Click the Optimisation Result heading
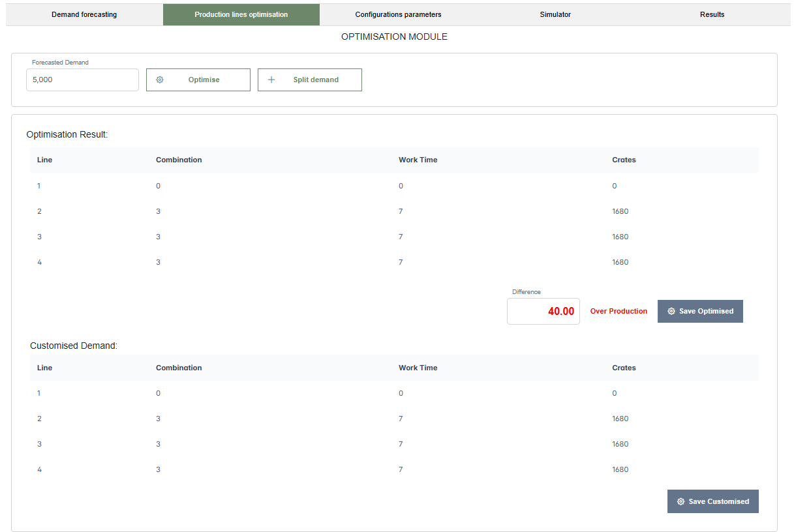This screenshot has width=794, height=532. click(67, 134)
